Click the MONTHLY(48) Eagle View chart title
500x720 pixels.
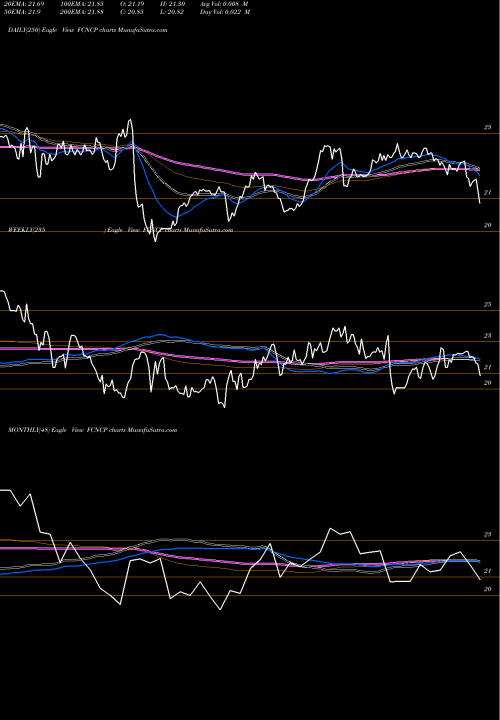[92, 430]
